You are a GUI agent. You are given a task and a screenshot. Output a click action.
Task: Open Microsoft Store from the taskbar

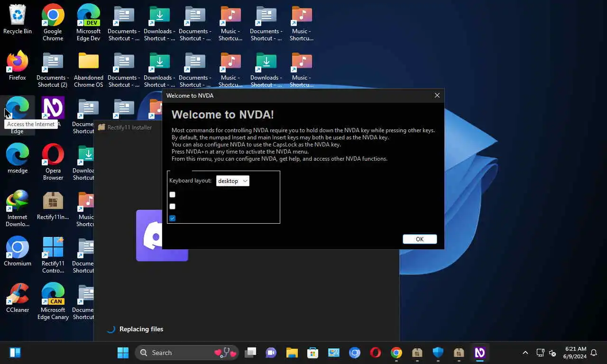pos(313,353)
